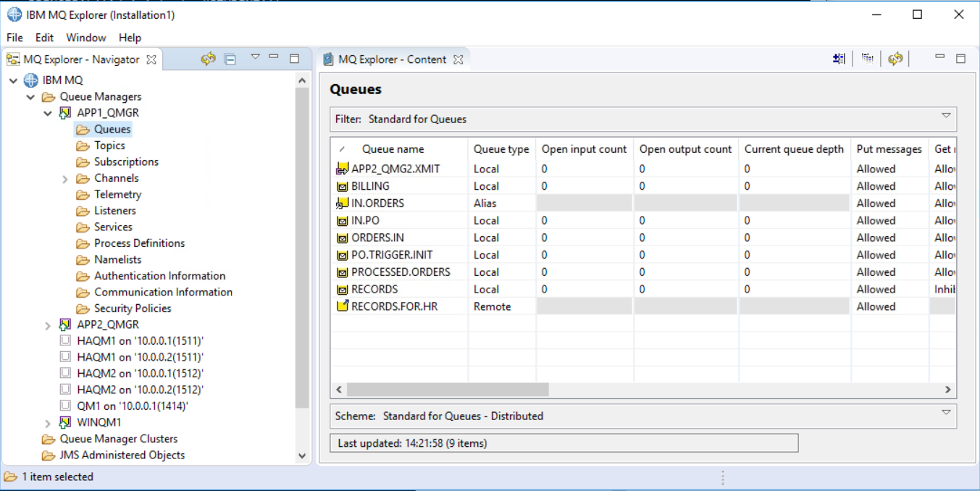
Task: Click the IN.ORDERS alias queue icon
Action: [342, 203]
